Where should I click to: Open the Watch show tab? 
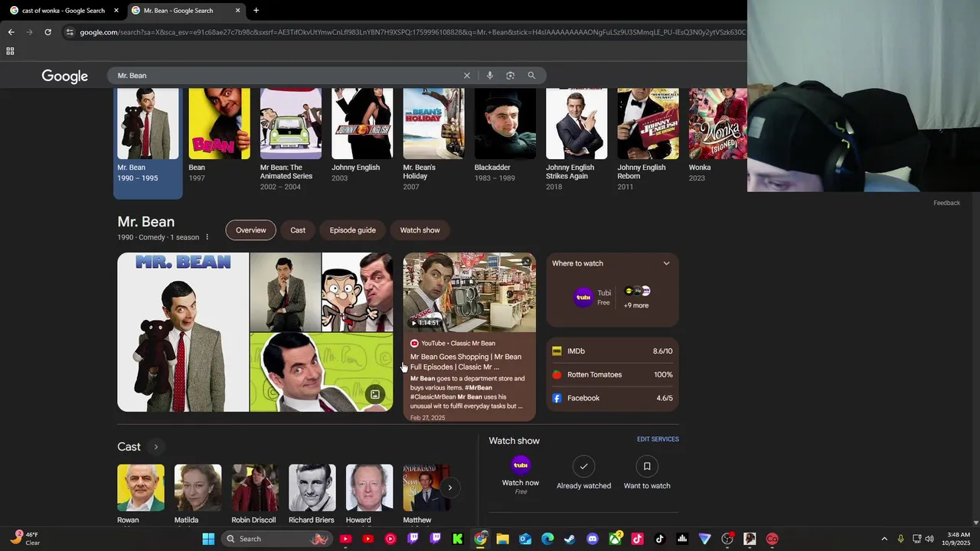point(420,230)
